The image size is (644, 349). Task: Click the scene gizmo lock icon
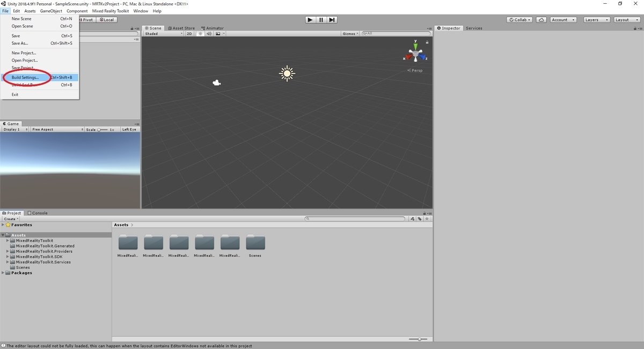point(427,42)
